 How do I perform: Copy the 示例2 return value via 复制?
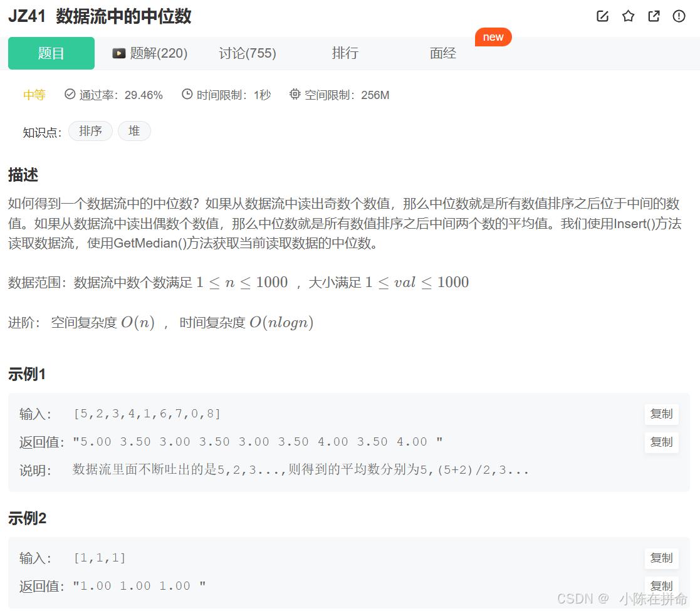tap(661, 585)
